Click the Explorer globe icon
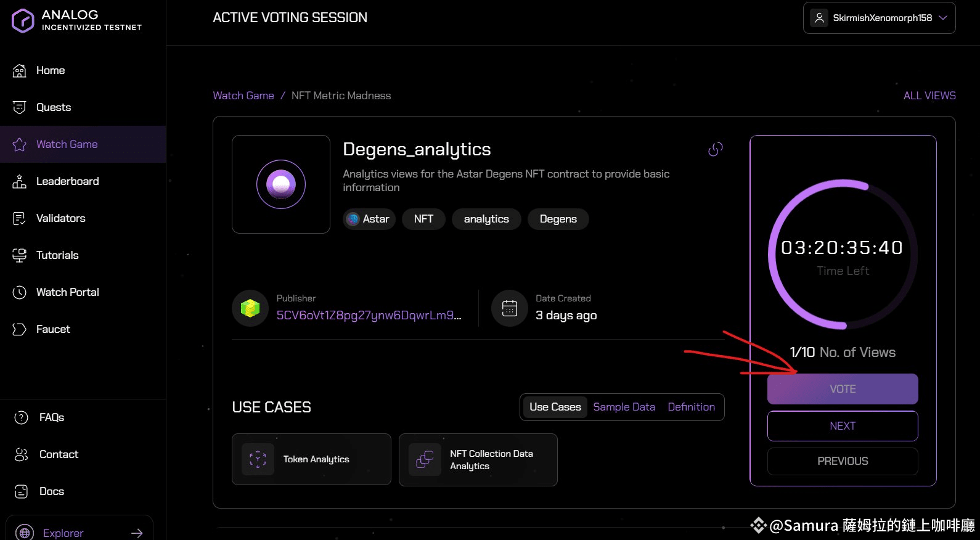The height and width of the screenshot is (540, 980). coord(25,533)
